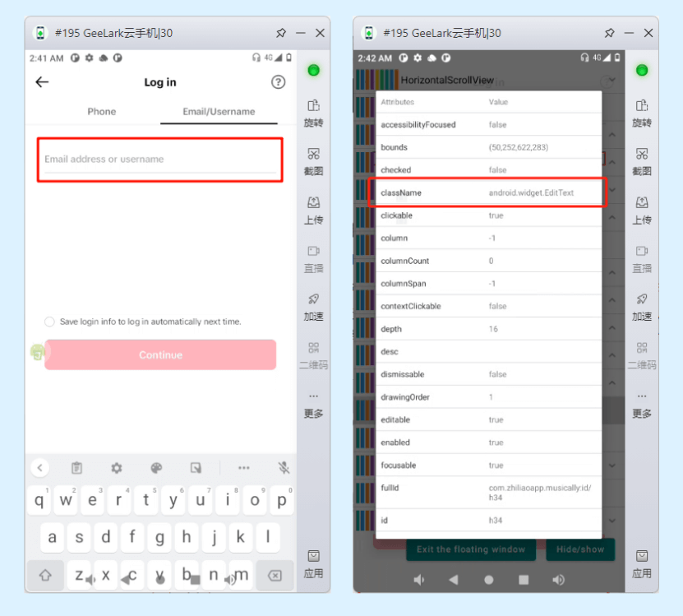
Task: Toggle the keyboard microphone-off icon
Action: tap(284, 468)
